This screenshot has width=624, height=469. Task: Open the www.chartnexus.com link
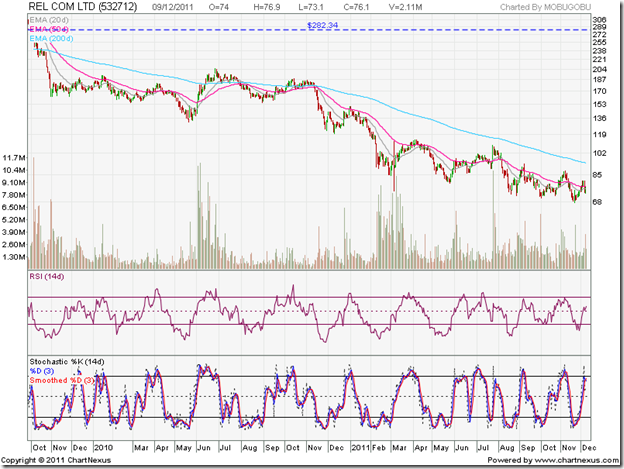pyautogui.click(x=565, y=459)
